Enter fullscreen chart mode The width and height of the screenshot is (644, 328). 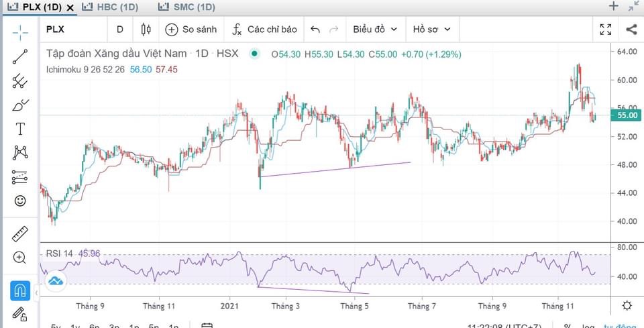click(605, 30)
